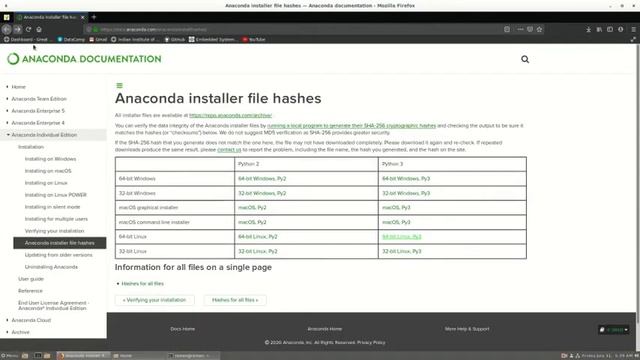Open More Help & Support footer link
640x360 pixels.
(x=467, y=329)
